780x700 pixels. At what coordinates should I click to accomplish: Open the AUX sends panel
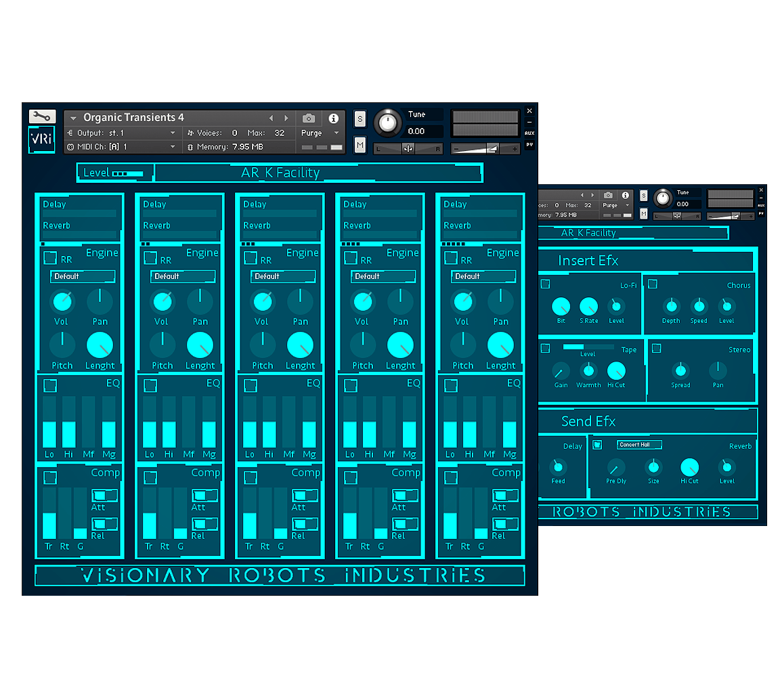(529, 133)
